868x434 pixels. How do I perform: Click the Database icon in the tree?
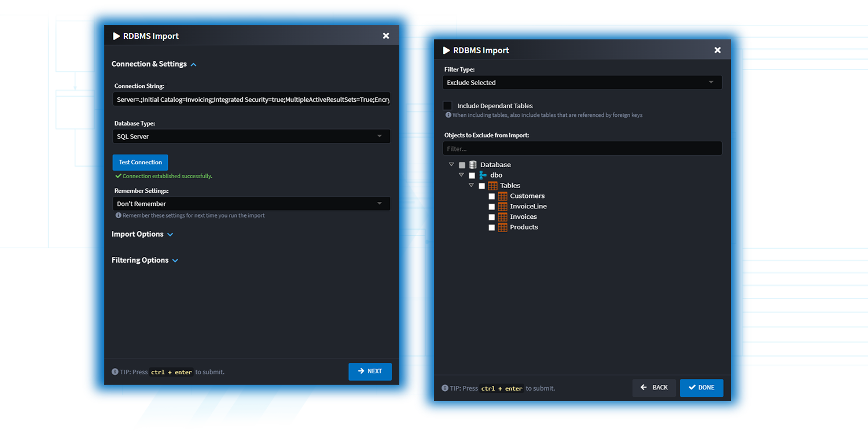473,165
